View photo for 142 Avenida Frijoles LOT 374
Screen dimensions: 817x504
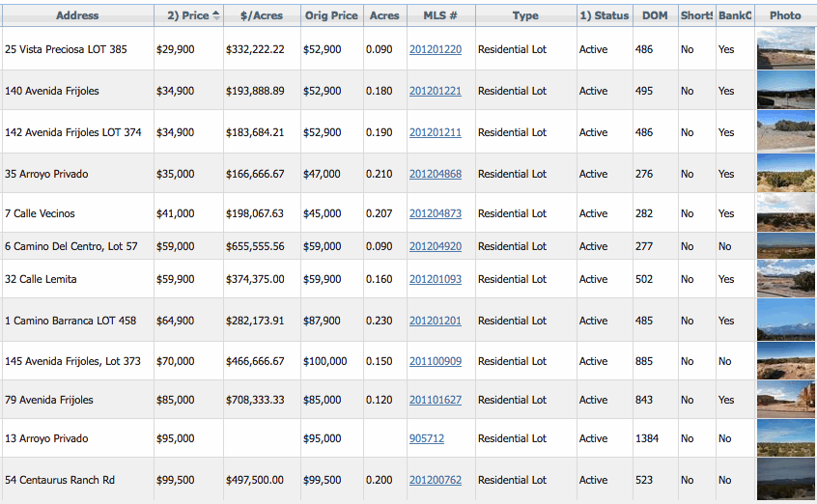click(x=786, y=131)
